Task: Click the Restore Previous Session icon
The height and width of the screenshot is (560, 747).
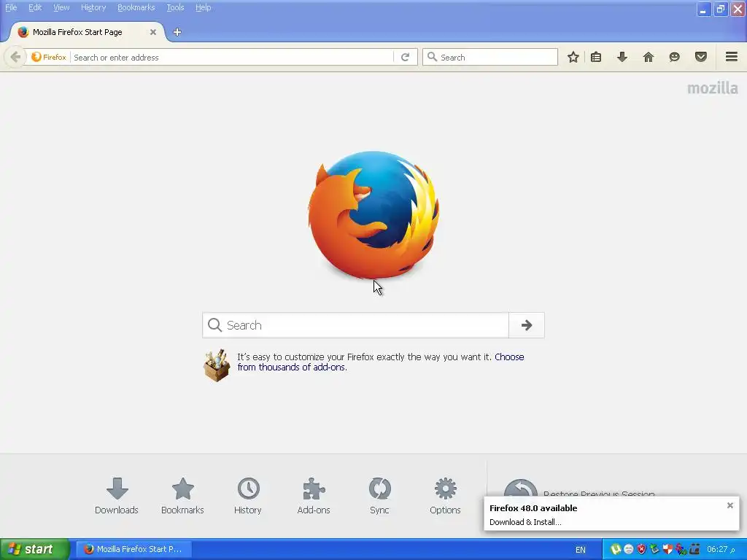Action: (520, 489)
